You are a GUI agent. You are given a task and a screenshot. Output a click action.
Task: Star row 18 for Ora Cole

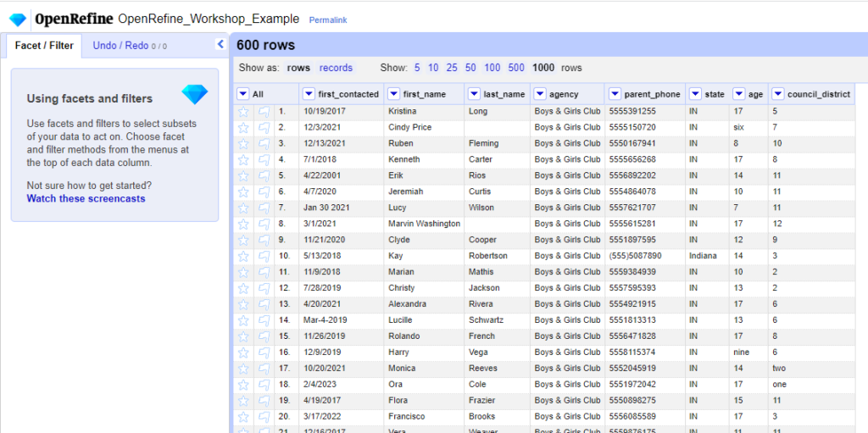pyautogui.click(x=243, y=385)
